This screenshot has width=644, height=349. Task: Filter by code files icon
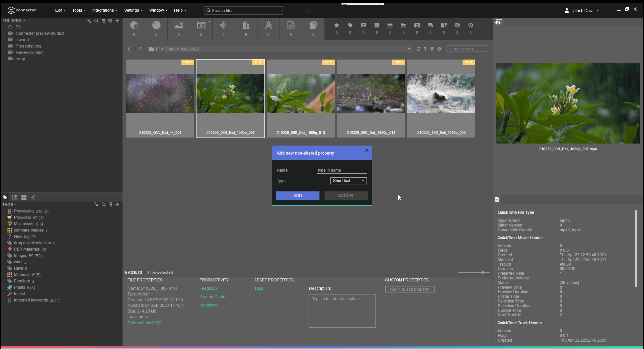[x=291, y=25]
